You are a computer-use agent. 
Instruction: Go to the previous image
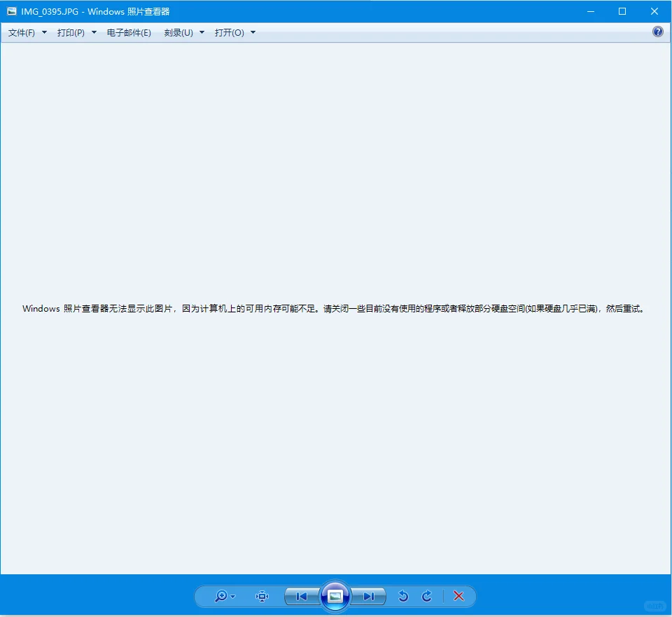point(300,596)
